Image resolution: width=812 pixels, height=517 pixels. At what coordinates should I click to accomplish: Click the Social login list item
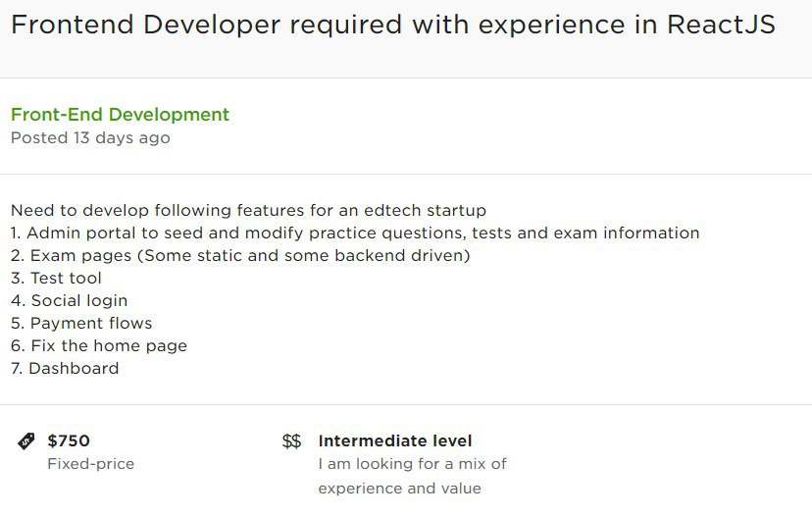click(69, 300)
